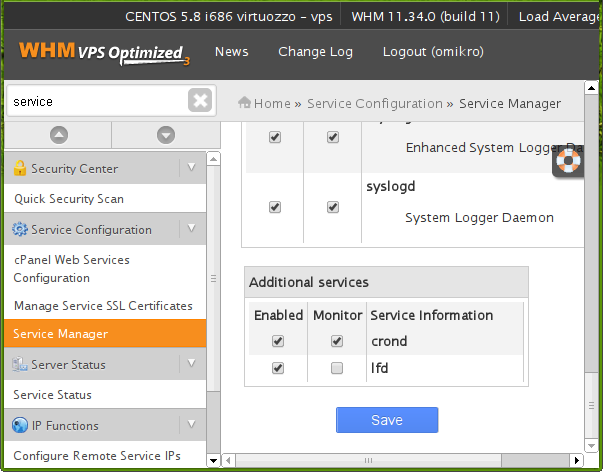Screen dimensions: 603x472
Task: Click the Home house icon in breadcrumb
Action: (x=244, y=103)
